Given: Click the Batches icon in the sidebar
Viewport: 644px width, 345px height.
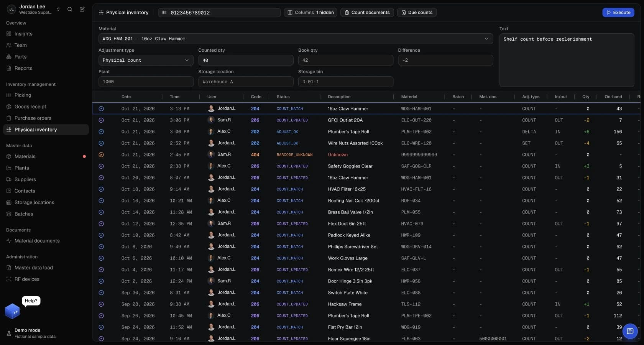Looking at the screenshot, I should 9,214.
